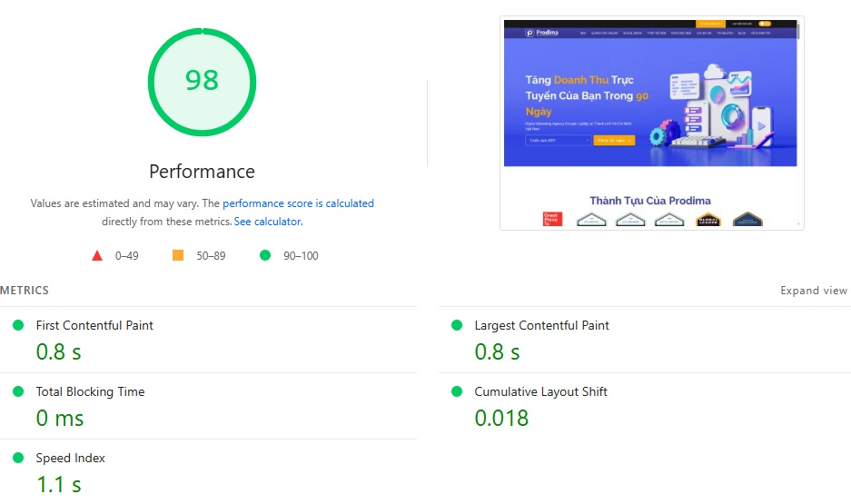Screen dimensions: 851x504
Task: Click the 'Largest Contentful Paint' metric label
Action: (541, 325)
